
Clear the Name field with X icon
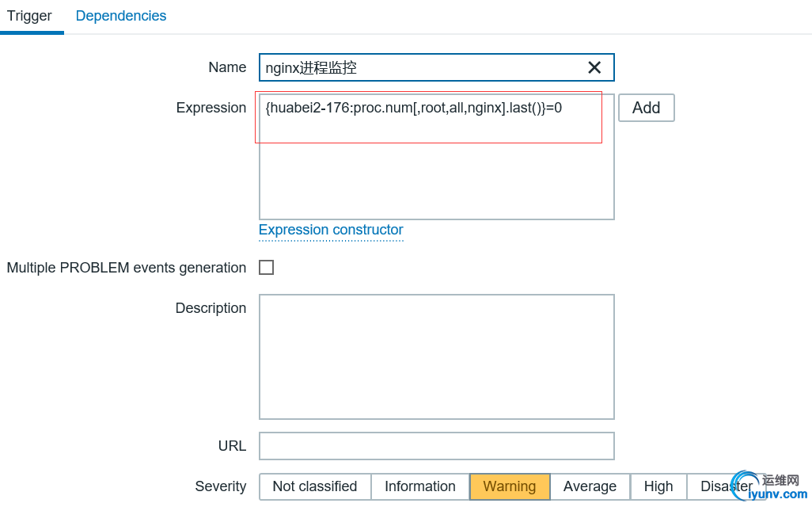pos(594,68)
